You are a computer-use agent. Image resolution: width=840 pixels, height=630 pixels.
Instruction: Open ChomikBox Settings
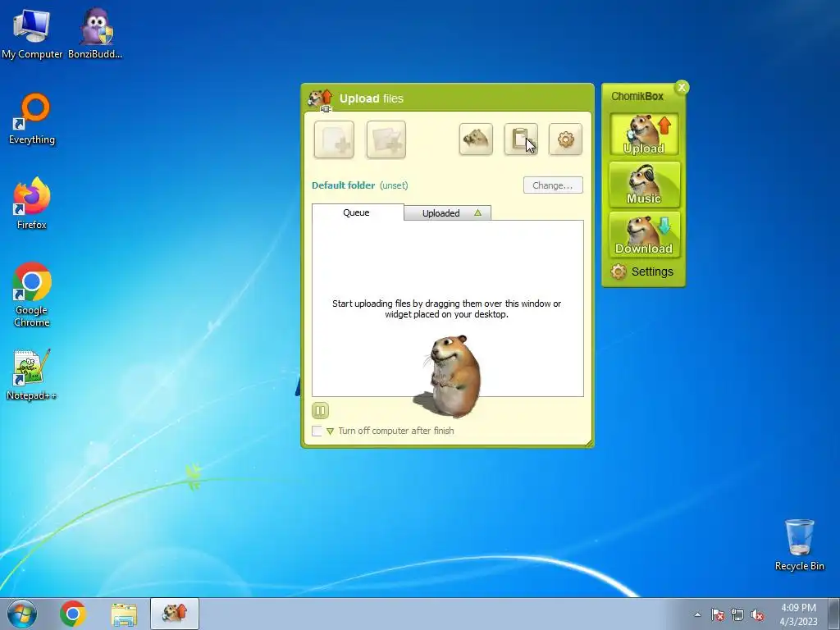click(x=641, y=272)
